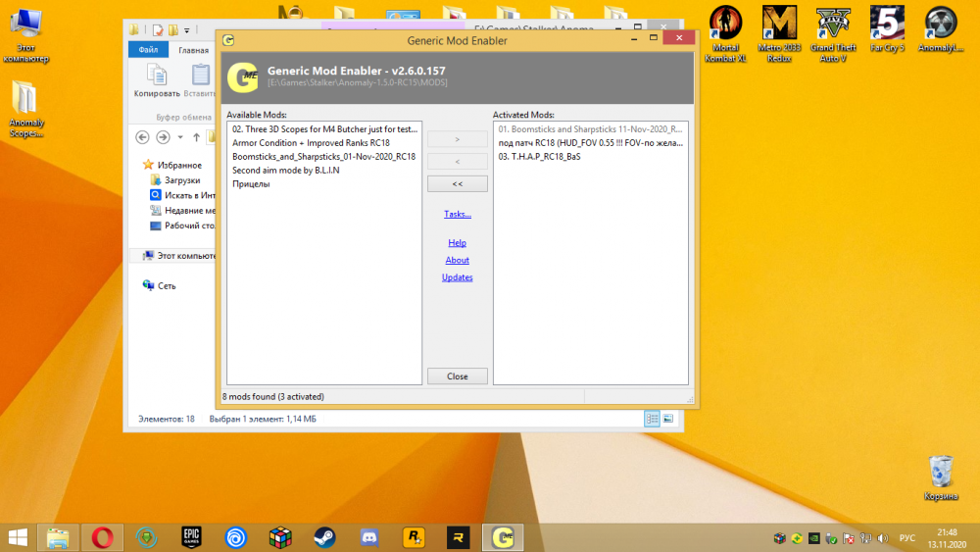Click the Updates link
The width and height of the screenshot is (980, 552).
click(457, 277)
